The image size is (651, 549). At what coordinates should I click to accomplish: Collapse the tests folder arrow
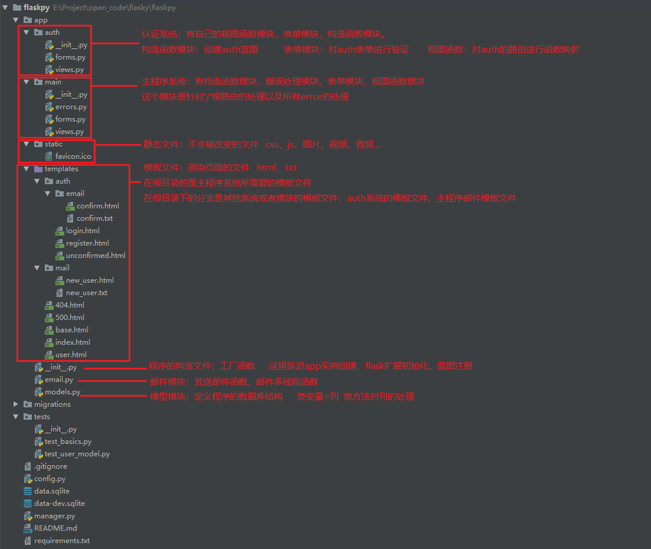click(15, 416)
